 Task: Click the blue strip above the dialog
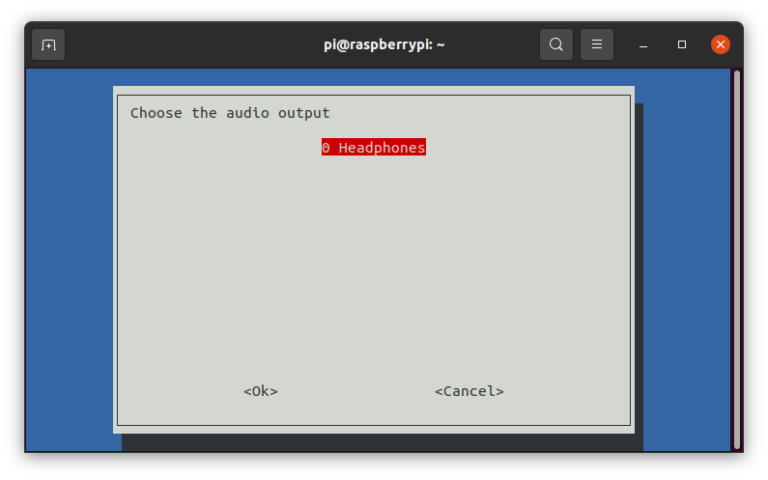point(380,77)
